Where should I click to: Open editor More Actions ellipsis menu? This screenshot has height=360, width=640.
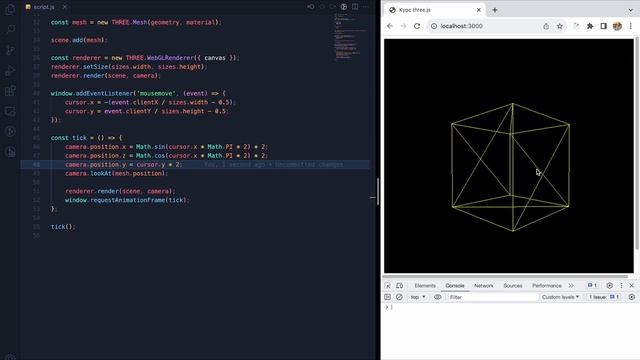[x=366, y=7]
